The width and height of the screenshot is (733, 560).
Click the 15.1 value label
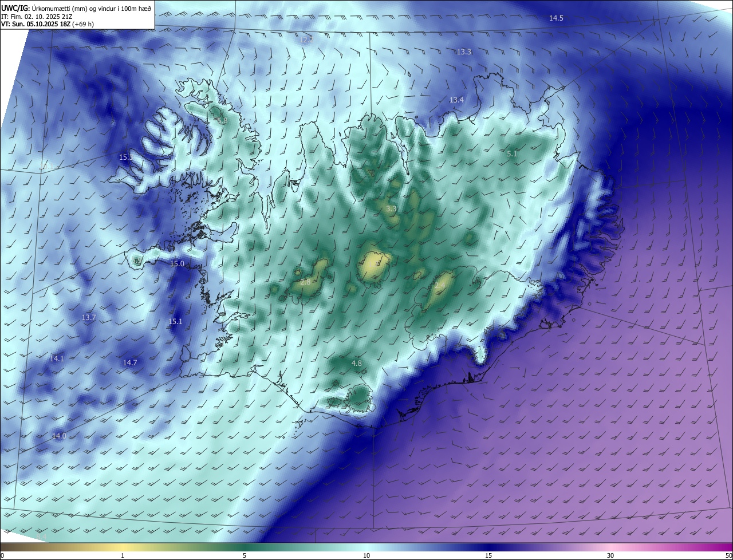[x=175, y=322]
